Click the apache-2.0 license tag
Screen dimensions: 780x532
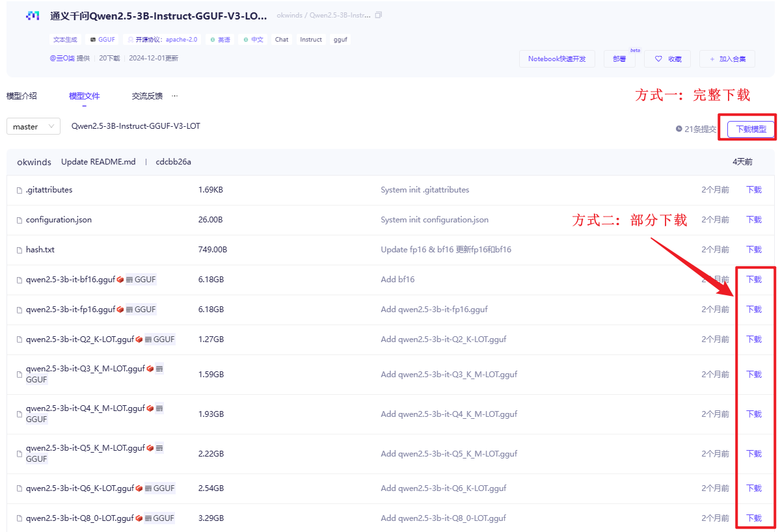(x=162, y=39)
